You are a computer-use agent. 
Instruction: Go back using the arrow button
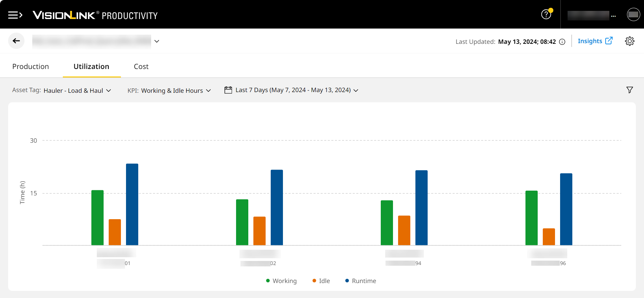[x=16, y=41]
